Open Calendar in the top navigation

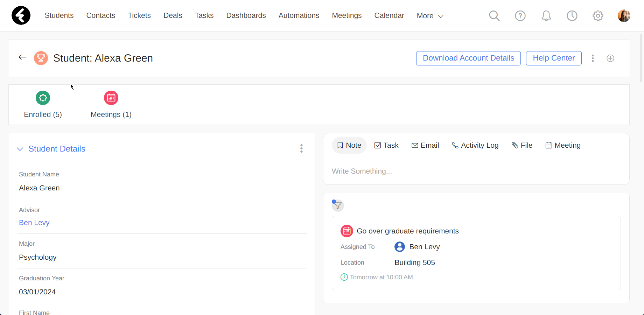[x=389, y=15]
